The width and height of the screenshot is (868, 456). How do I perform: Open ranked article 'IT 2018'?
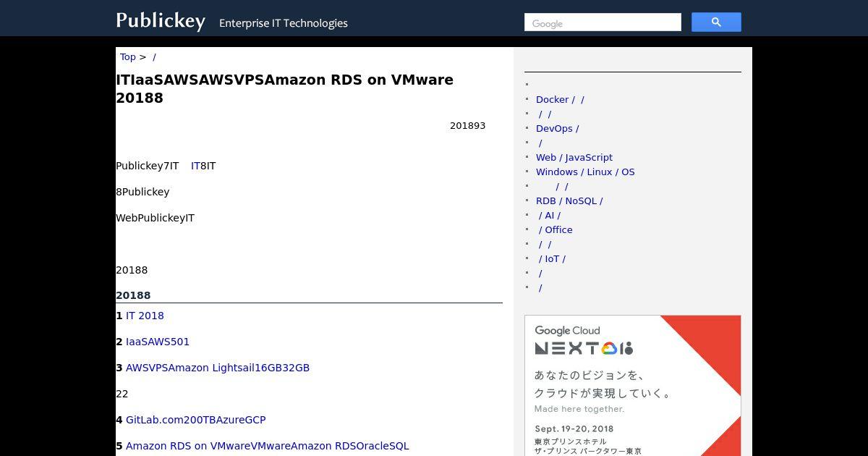pyautogui.click(x=145, y=316)
